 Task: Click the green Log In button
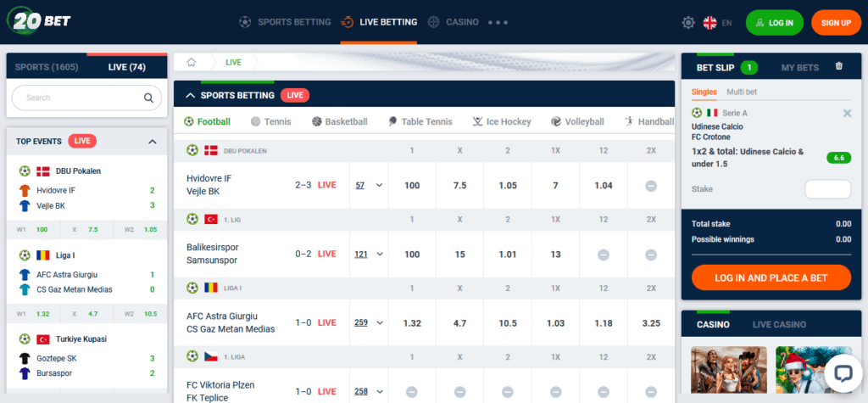coord(775,23)
